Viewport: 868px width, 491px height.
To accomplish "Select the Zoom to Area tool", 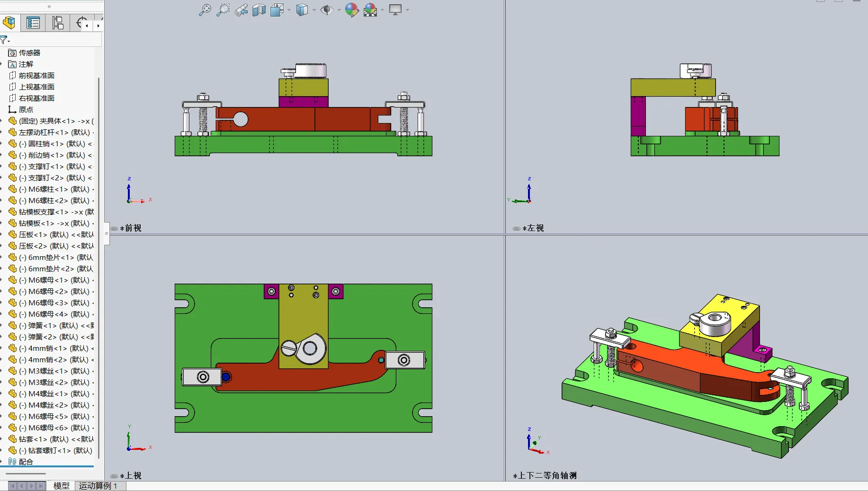I will (x=223, y=10).
